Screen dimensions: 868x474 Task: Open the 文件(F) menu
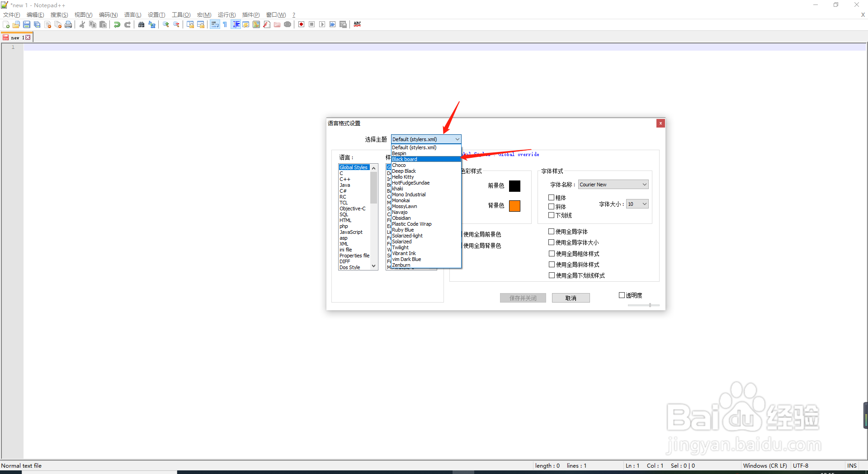click(11, 15)
